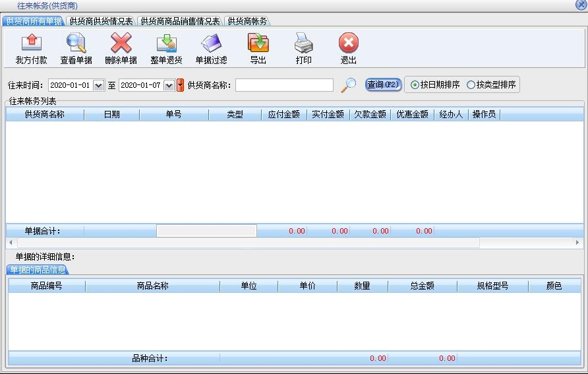Select 单据的商品信息 tab
Screen dimensions: 588x374
[38, 270]
